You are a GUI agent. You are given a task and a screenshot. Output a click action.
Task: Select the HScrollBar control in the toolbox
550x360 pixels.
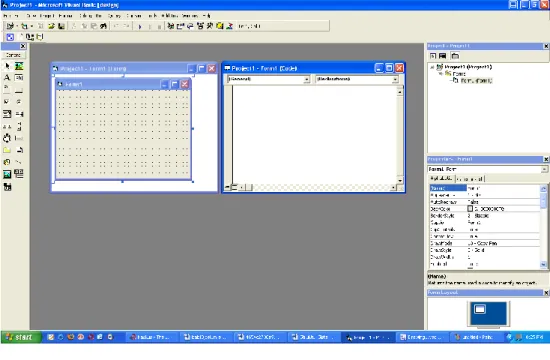point(7,126)
